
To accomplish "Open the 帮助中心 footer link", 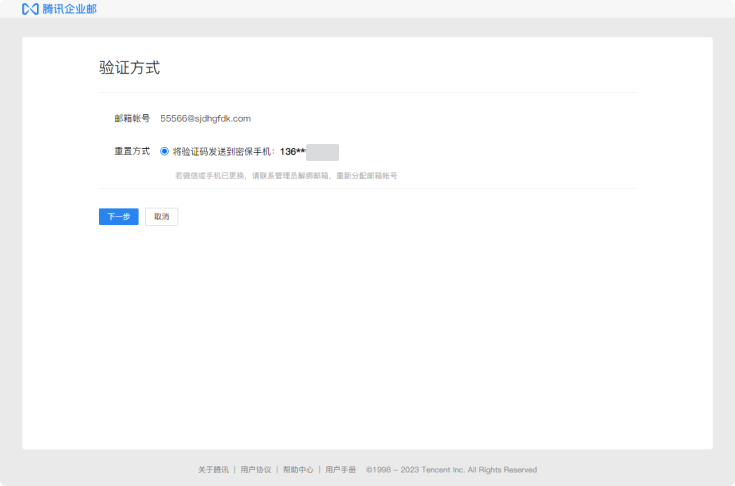I will point(298,469).
